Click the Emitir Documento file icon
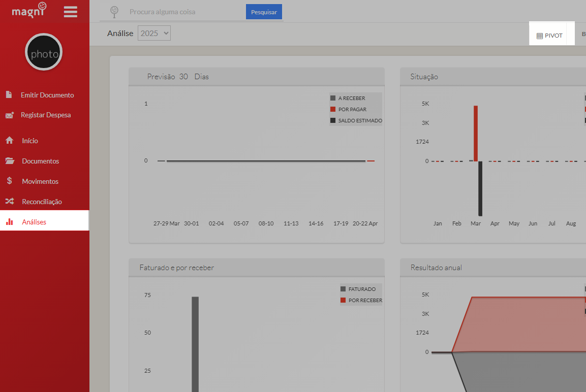This screenshot has width=586, height=392. coord(9,95)
